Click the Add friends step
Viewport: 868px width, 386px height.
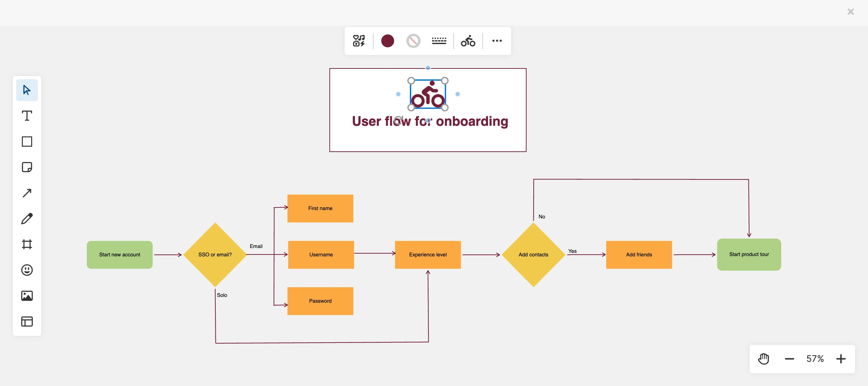click(x=639, y=254)
